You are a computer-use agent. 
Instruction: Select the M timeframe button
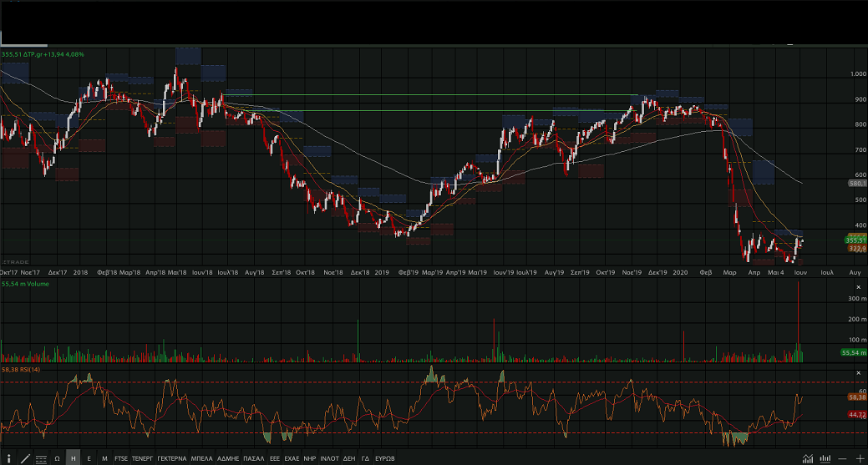pyautogui.click(x=104, y=458)
